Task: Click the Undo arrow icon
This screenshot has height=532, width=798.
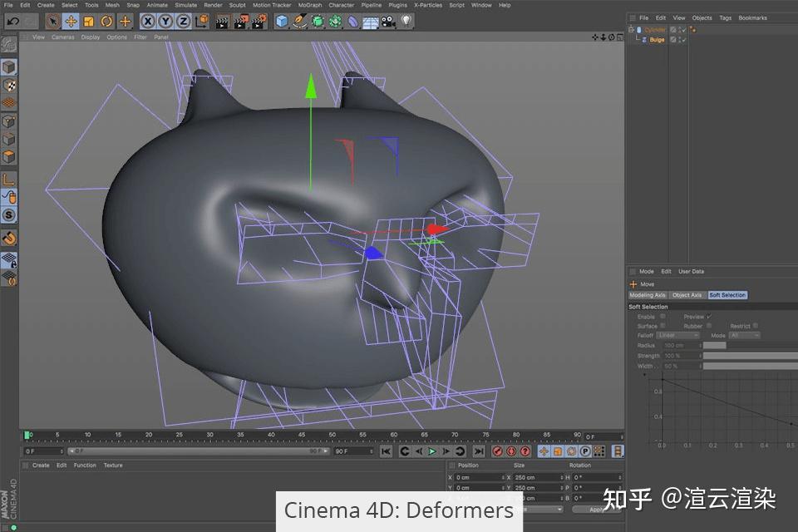Action: click(x=12, y=22)
